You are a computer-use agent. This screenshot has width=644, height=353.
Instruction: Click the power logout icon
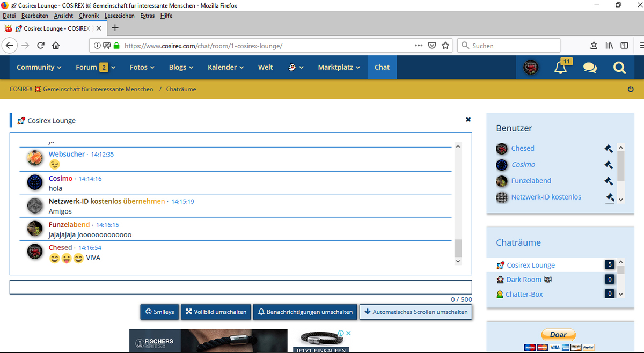click(631, 89)
